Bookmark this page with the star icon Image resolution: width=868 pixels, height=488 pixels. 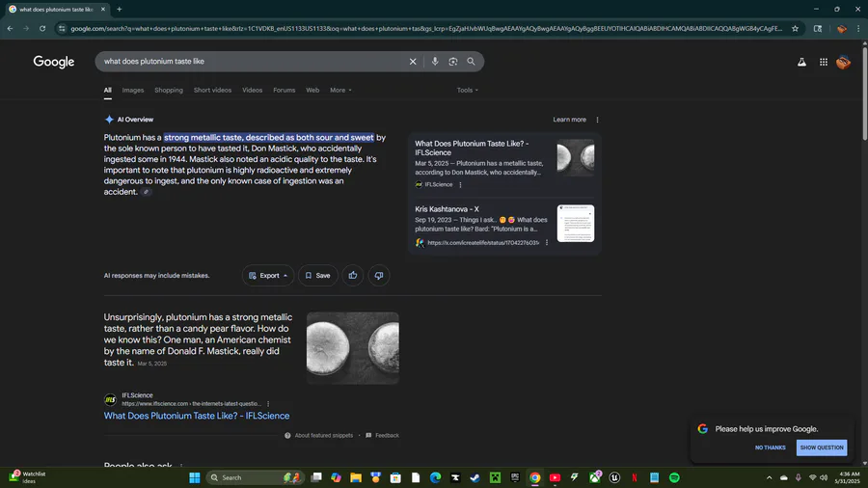tap(795, 29)
